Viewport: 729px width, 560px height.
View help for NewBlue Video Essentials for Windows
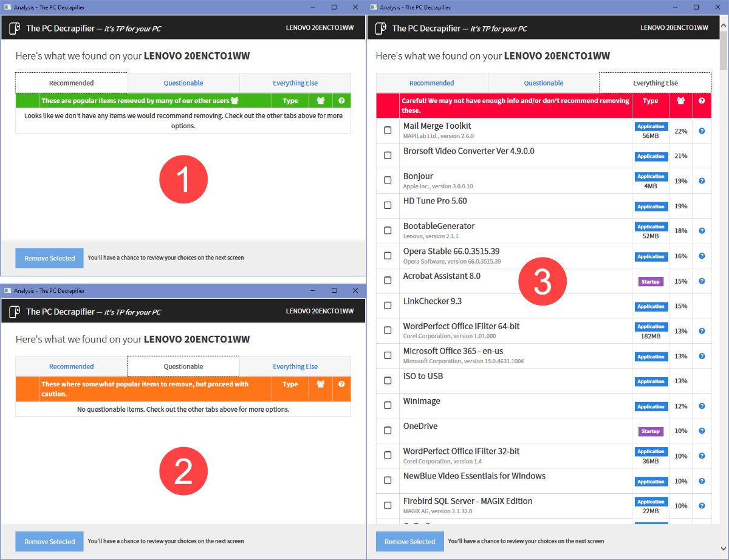702,481
